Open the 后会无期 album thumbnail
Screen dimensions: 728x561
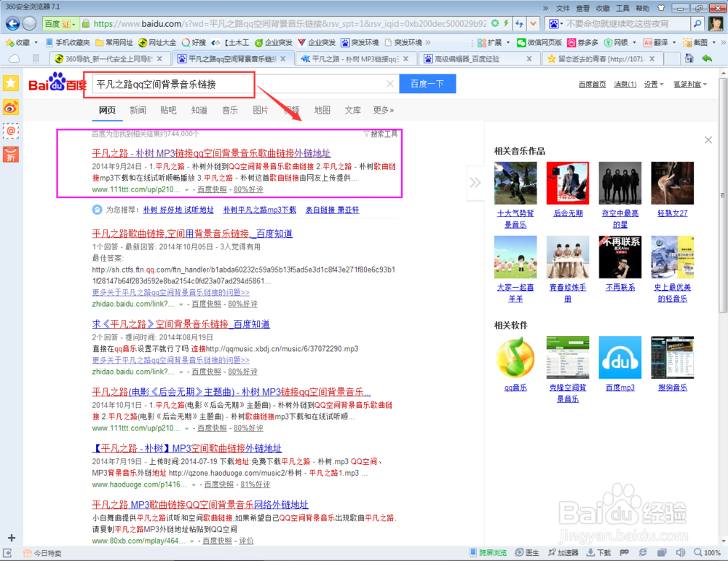567,183
